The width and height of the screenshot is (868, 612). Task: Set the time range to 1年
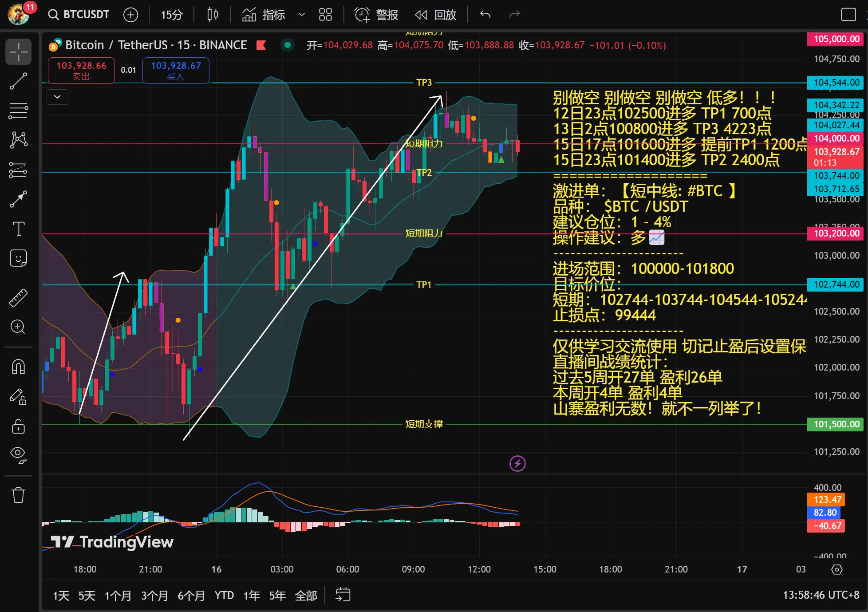pyautogui.click(x=252, y=595)
